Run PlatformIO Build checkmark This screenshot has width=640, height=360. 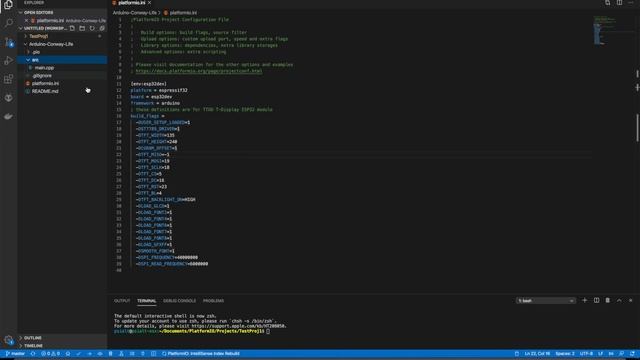point(78,353)
